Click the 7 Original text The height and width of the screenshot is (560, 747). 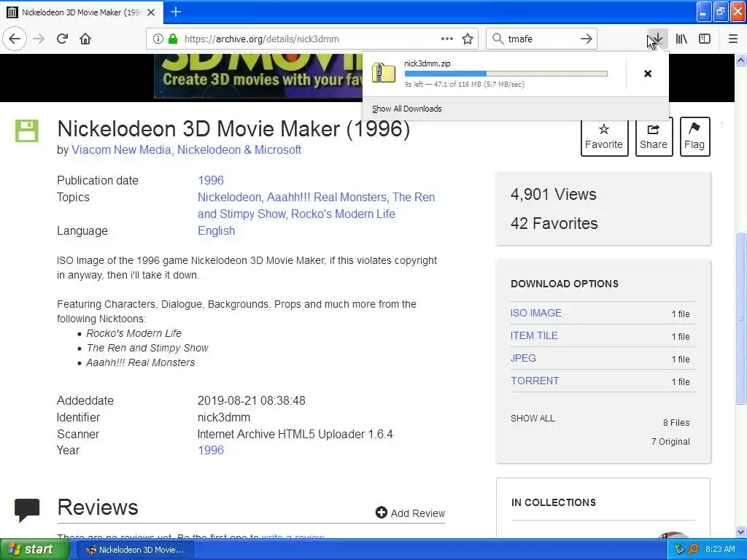[x=670, y=441]
